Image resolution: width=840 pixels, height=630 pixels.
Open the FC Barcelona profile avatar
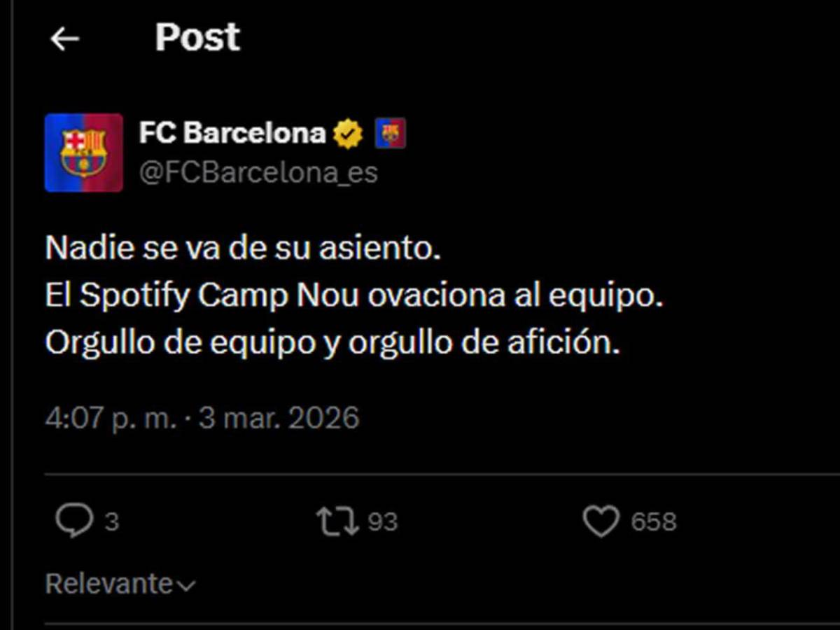(84, 153)
